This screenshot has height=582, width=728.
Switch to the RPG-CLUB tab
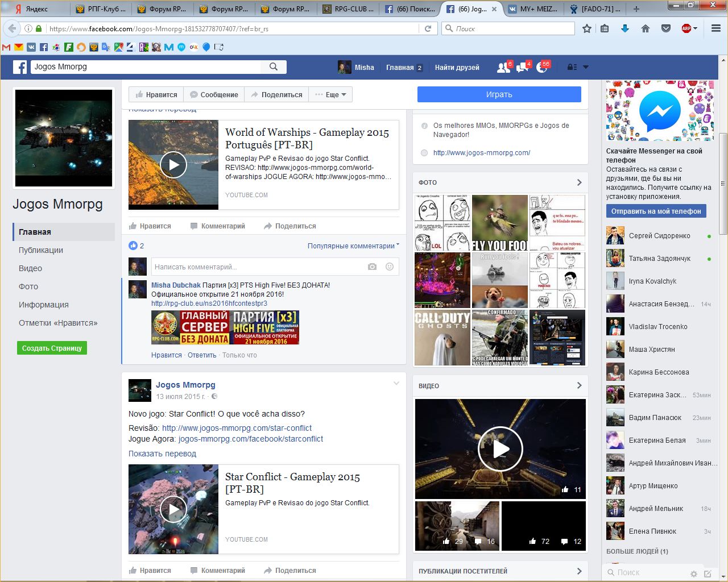pos(348,9)
